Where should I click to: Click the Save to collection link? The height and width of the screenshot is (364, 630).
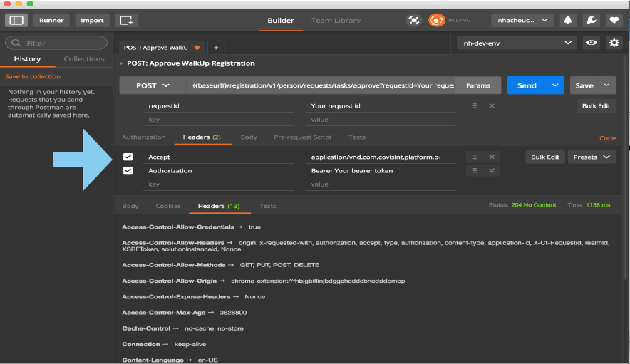pyautogui.click(x=33, y=76)
